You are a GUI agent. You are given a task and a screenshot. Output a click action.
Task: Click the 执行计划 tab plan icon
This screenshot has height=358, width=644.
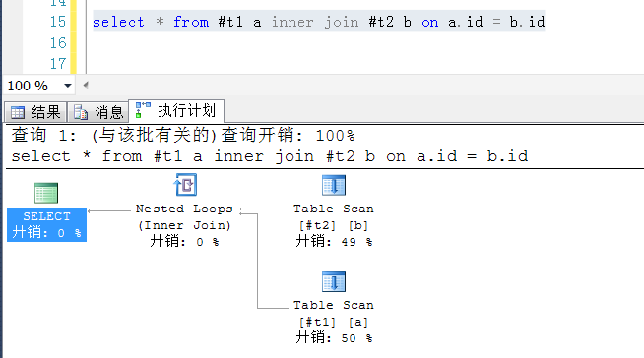(143, 110)
